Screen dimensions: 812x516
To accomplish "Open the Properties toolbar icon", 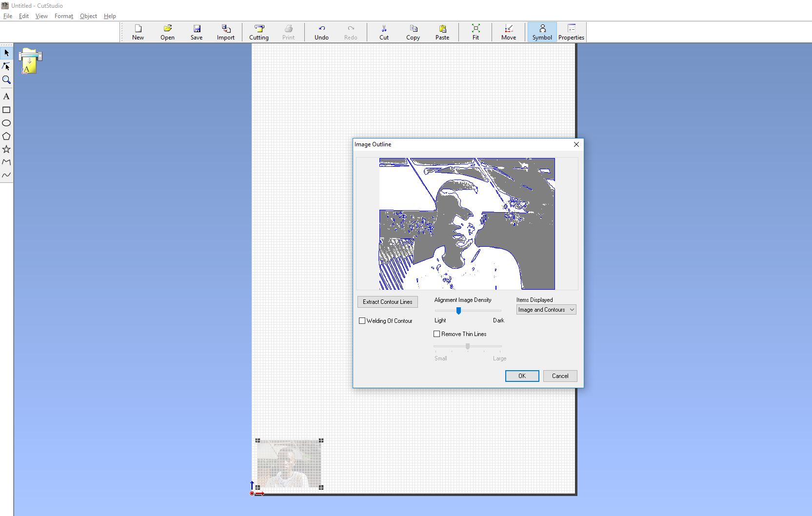I will coord(571,32).
